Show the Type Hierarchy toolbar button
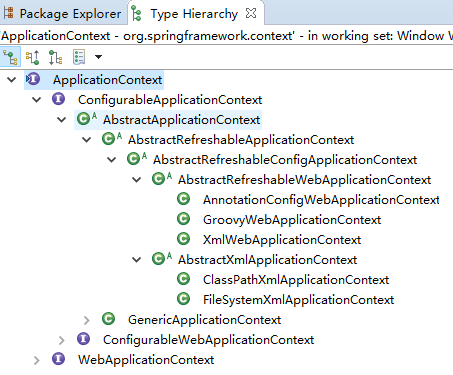 [10, 57]
